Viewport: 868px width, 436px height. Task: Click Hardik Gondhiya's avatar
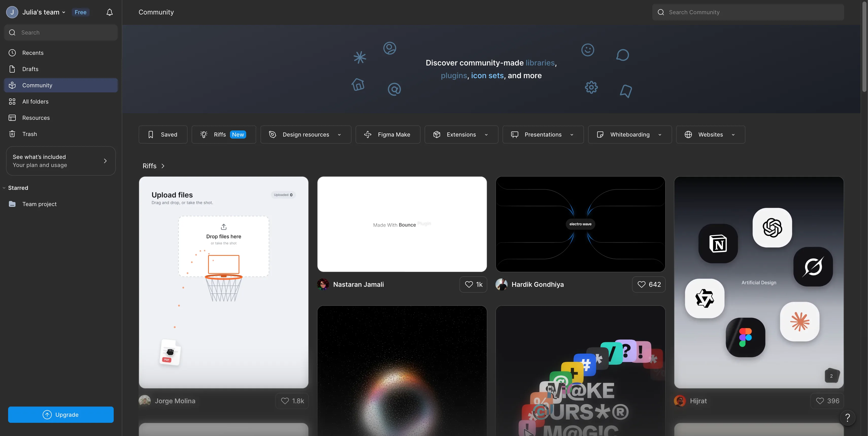tap(502, 284)
